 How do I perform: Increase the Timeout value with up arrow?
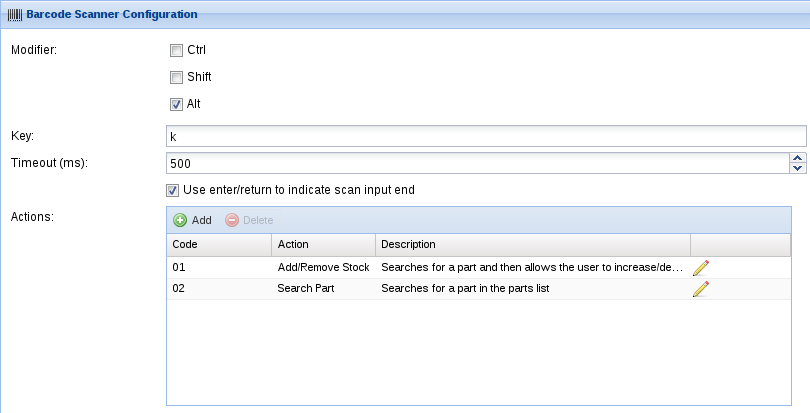(797, 158)
